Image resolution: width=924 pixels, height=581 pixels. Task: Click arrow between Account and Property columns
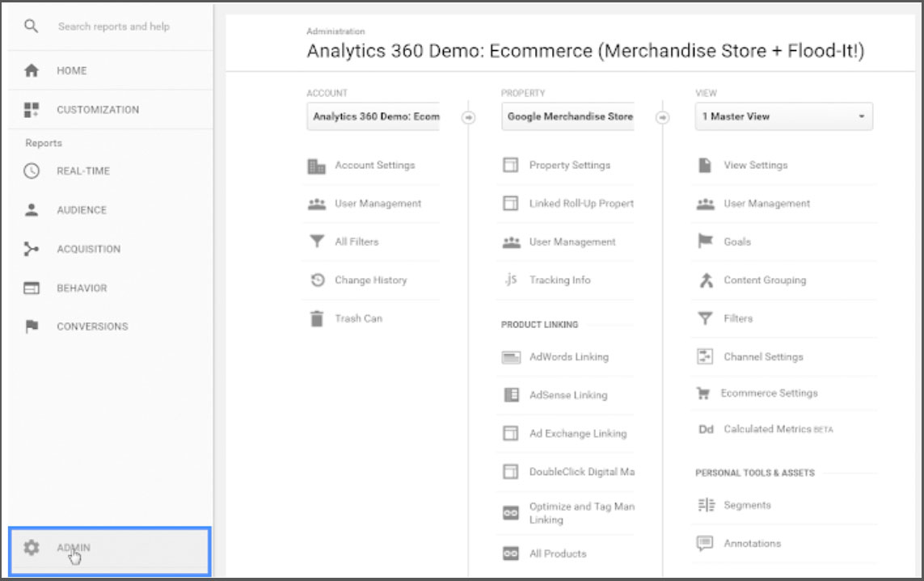[468, 117]
